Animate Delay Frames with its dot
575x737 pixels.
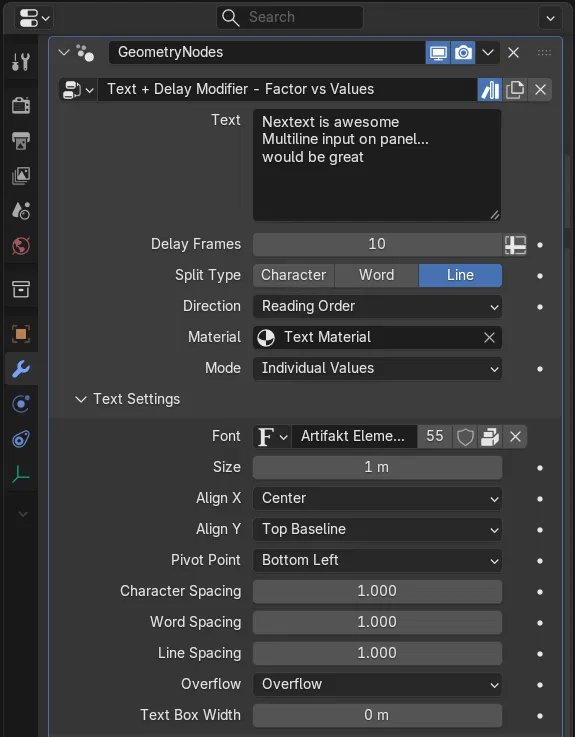click(540, 245)
